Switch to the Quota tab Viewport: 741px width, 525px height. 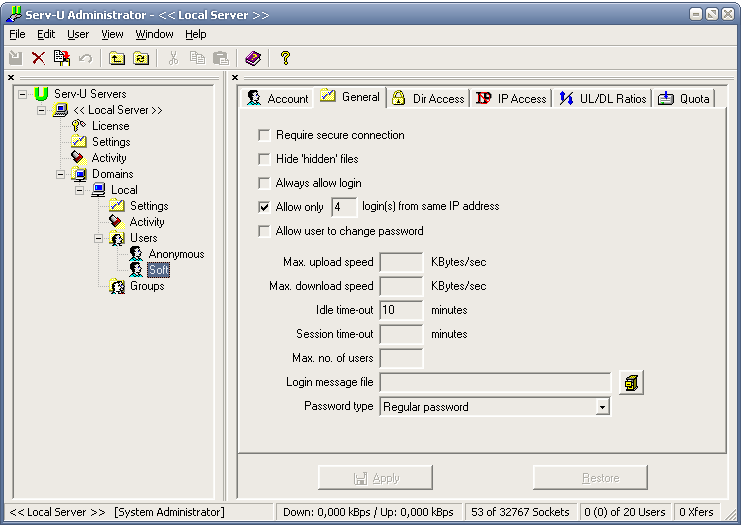point(684,98)
